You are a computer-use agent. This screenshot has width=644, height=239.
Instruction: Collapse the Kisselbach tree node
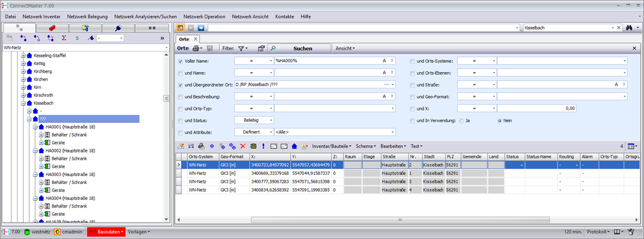tap(24, 103)
